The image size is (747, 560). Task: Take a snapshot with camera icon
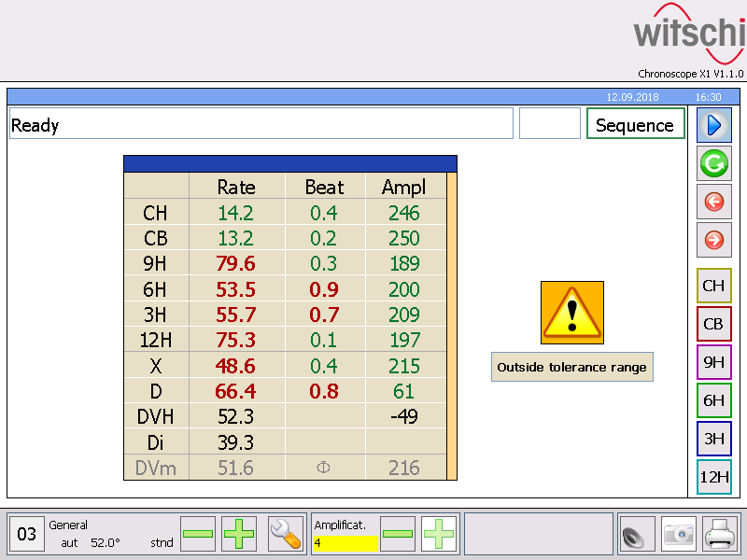click(679, 534)
